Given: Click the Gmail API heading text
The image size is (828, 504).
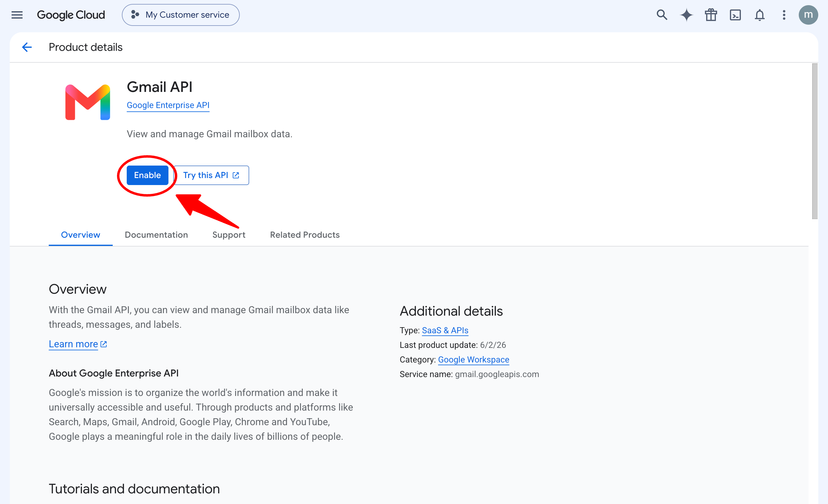Looking at the screenshot, I should point(160,87).
